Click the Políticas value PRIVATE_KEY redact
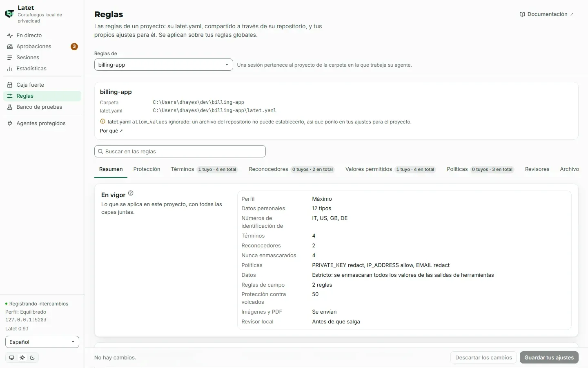588x368 pixels. coord(338,265)
